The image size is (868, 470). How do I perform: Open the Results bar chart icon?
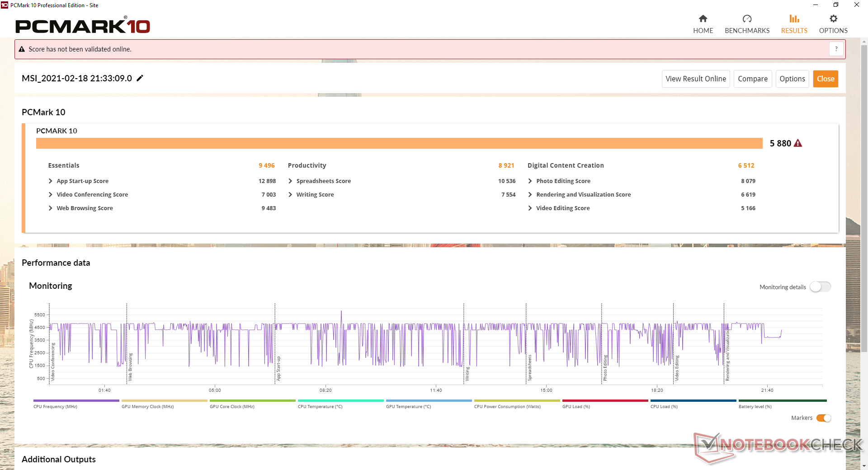click(794, 19)
